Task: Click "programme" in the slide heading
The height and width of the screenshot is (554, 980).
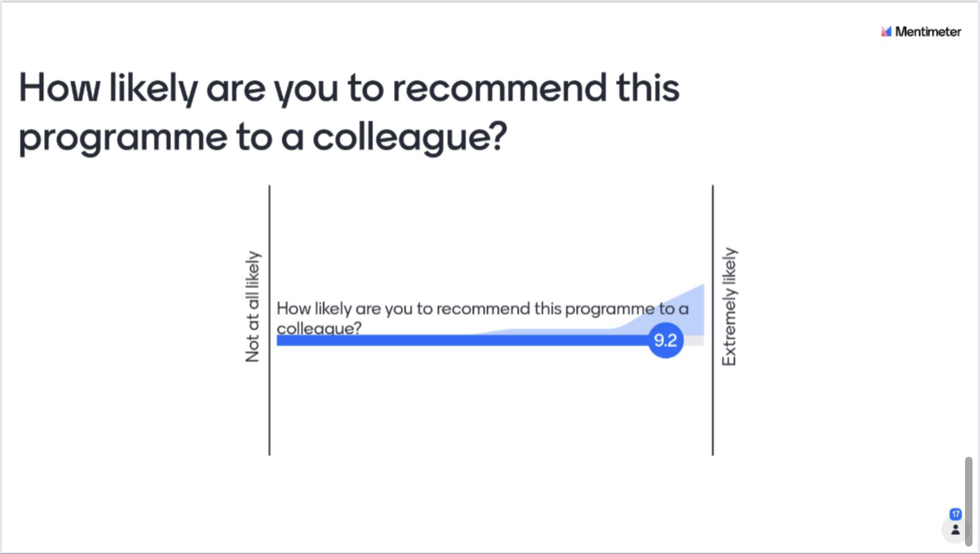Action: [123, 138]
